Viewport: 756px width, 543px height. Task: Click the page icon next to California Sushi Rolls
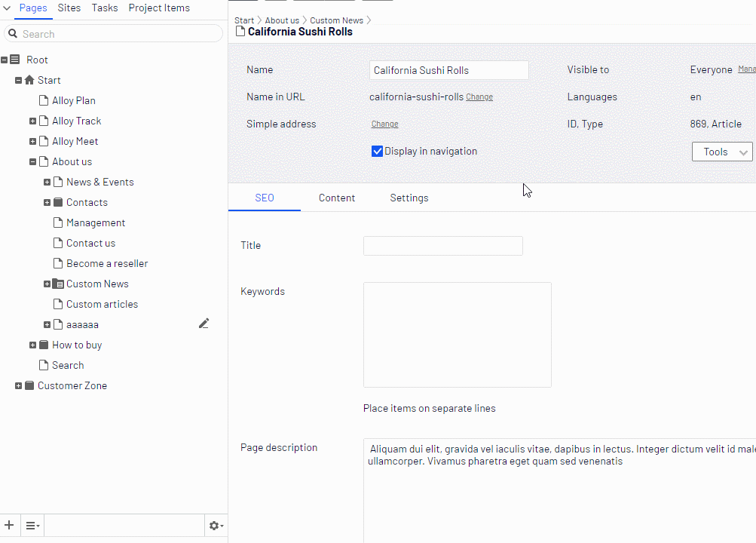240,31
